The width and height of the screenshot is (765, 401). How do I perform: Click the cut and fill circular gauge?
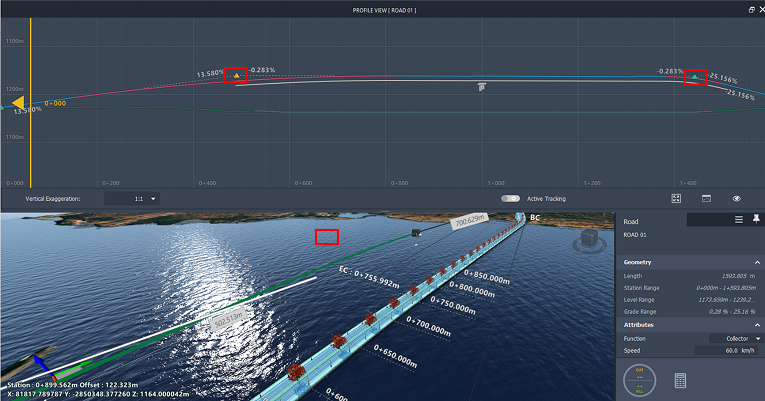(639, 381)
